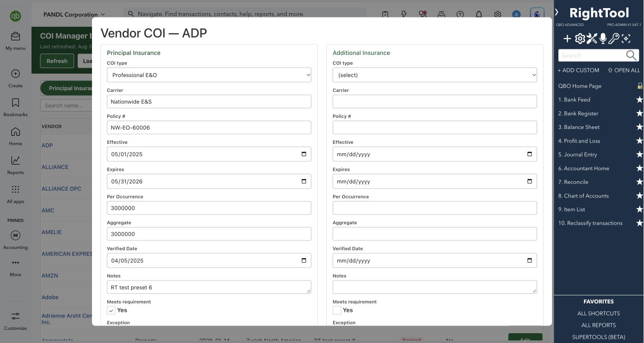Screen dimensions: 644x343
Task: Open My menu in the QuickBooks sidebar
Action: pos(15,41)
